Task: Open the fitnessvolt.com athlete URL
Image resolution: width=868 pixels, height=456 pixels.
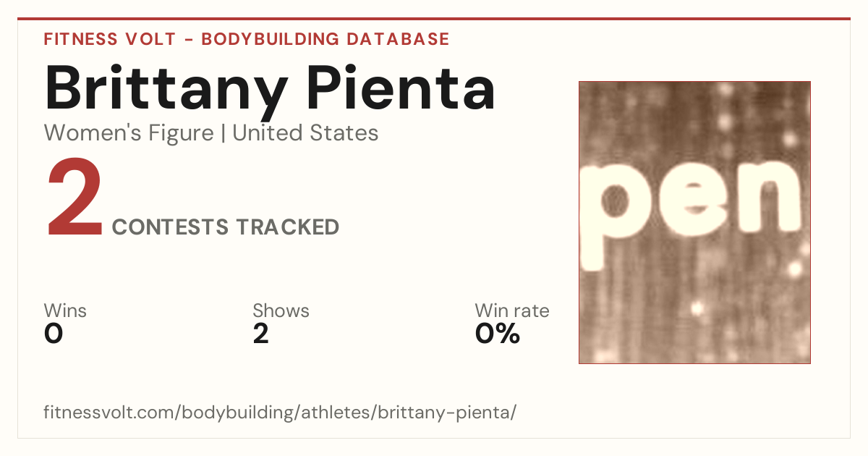Action: [x=280, y=413]
